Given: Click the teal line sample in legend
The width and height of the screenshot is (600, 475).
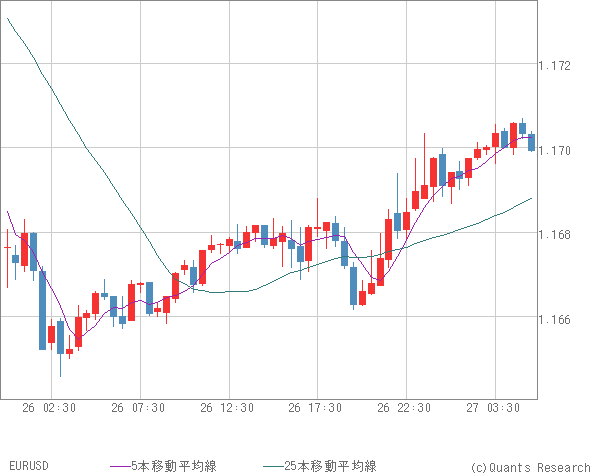Looking at the screenshot, I should pos(274,466).
